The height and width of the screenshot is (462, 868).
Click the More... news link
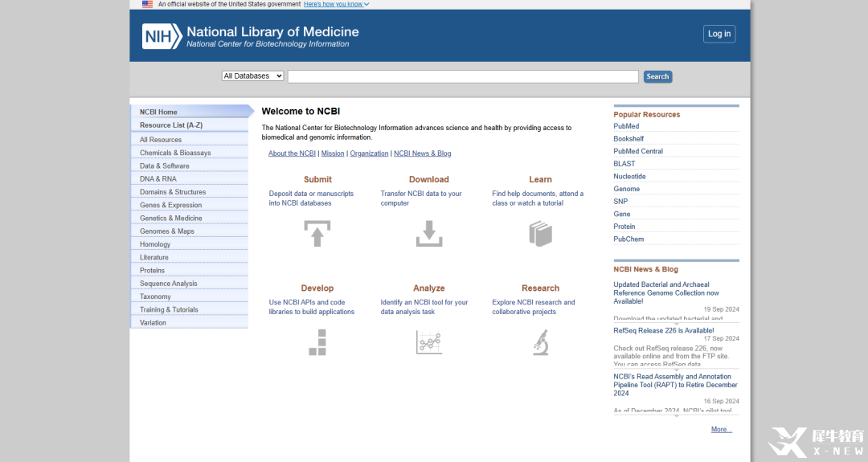721,429
